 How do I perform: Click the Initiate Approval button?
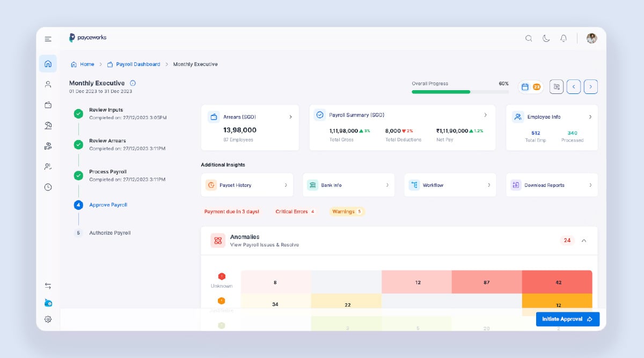click(x=567, y=319)
